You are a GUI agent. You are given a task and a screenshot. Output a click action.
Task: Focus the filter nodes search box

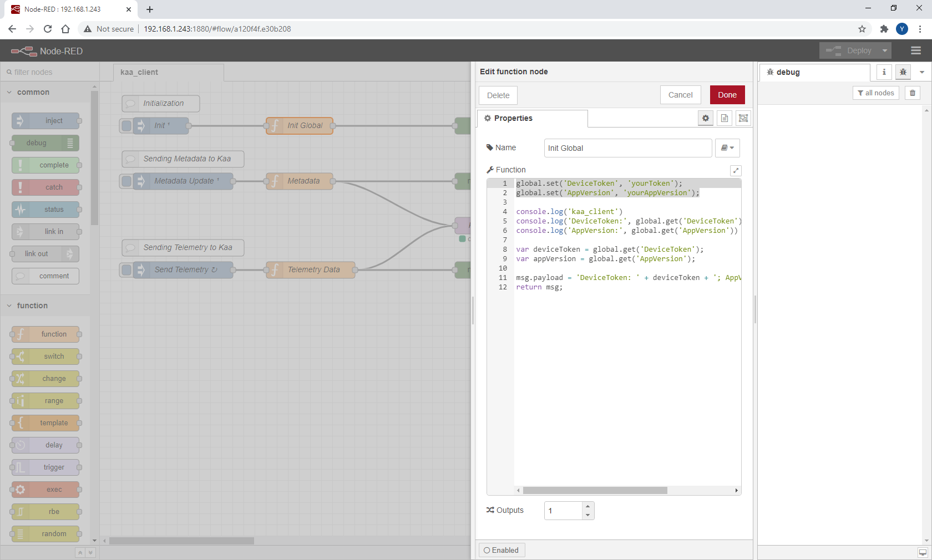point(50,72)
